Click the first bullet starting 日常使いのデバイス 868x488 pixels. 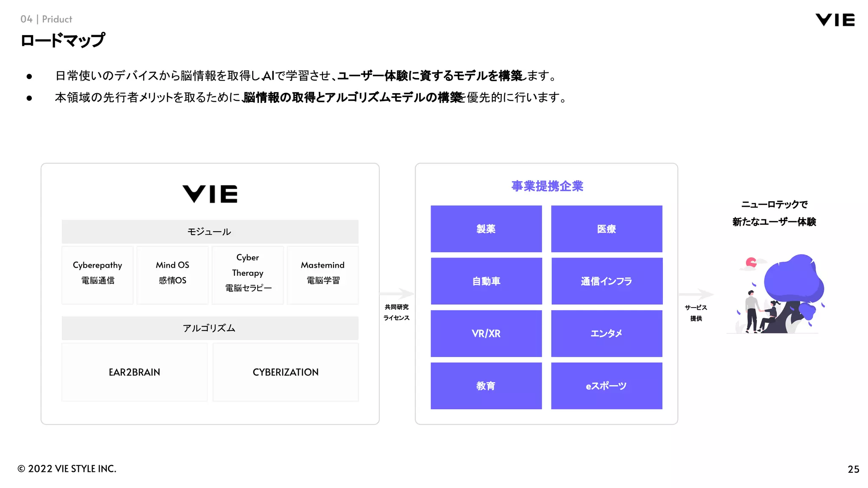(x=306, y=76)
